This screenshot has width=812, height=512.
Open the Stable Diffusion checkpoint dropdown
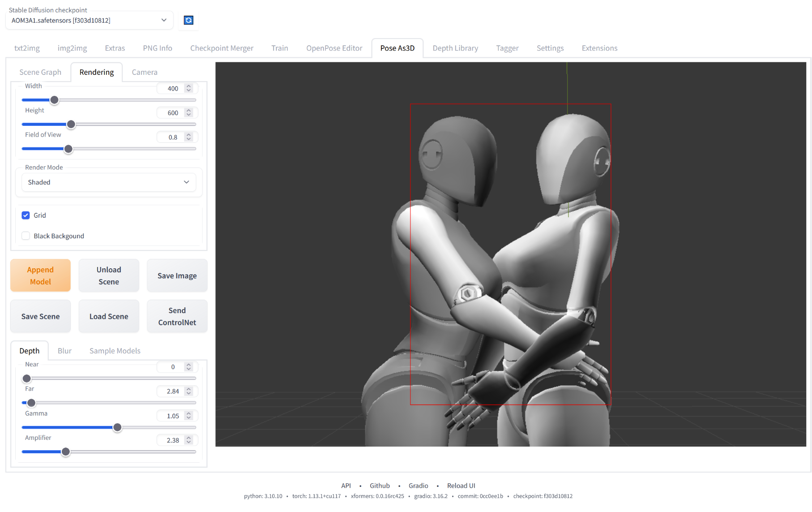(x=89, y=20)
